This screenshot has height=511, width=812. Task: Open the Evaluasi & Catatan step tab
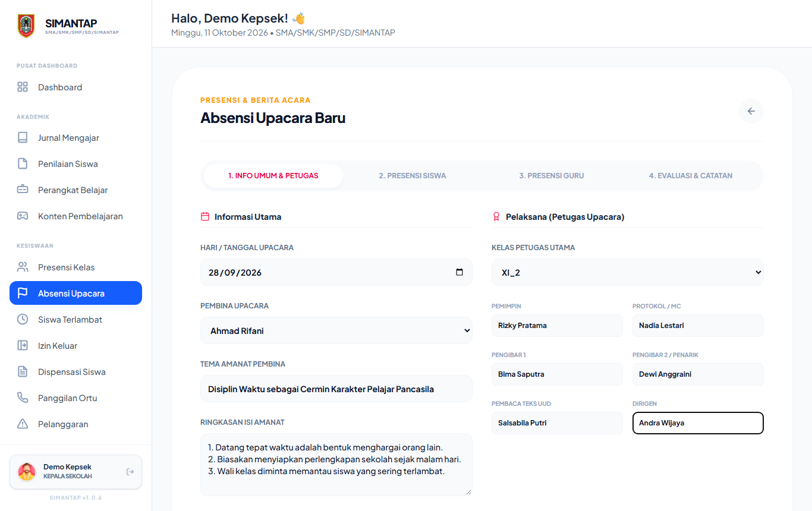[691, 176]
